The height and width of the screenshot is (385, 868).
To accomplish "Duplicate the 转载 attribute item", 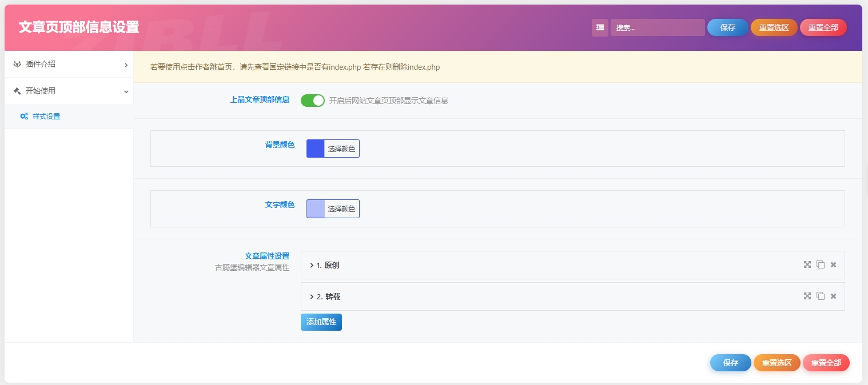I will [821, 296].
